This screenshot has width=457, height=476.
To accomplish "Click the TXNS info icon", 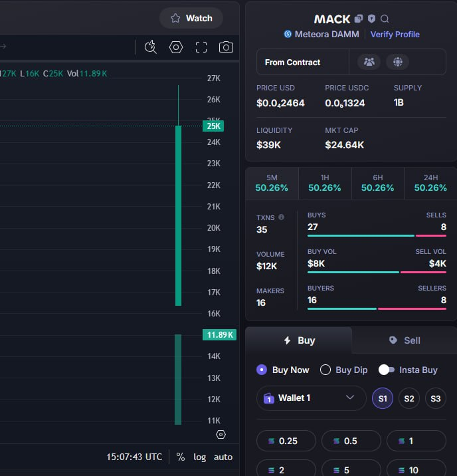I will (282, 217).
